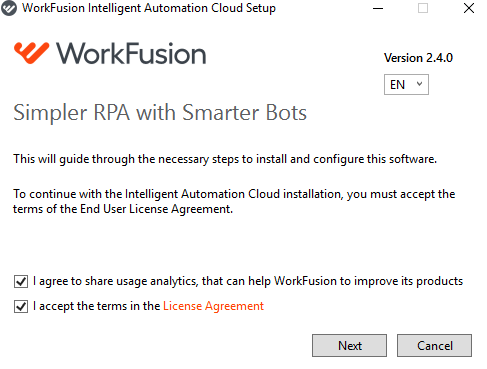Click the Cancel button
Screen dimensions: 487x369
(434, 346)
